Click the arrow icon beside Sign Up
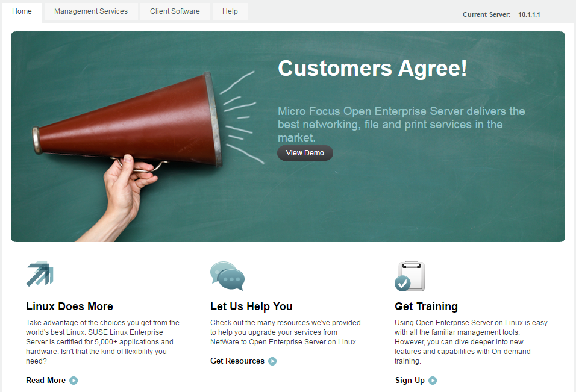576x392 pixels. click(433, 381)
